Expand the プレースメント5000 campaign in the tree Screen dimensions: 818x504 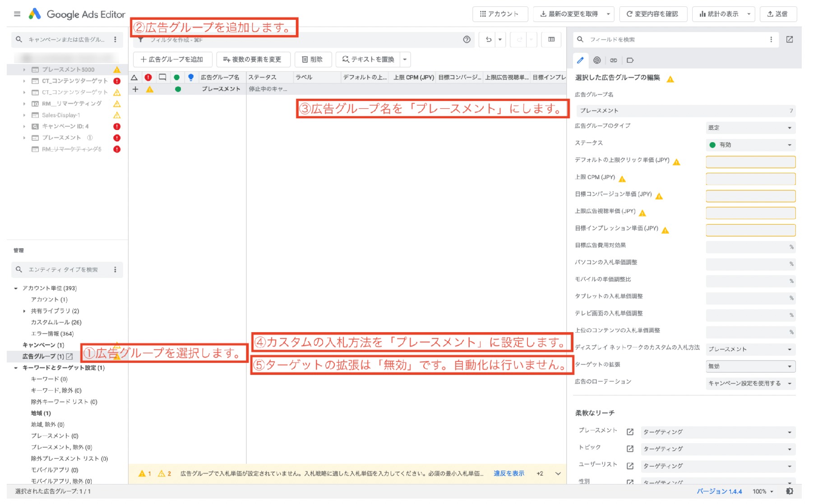click(24, 69)
